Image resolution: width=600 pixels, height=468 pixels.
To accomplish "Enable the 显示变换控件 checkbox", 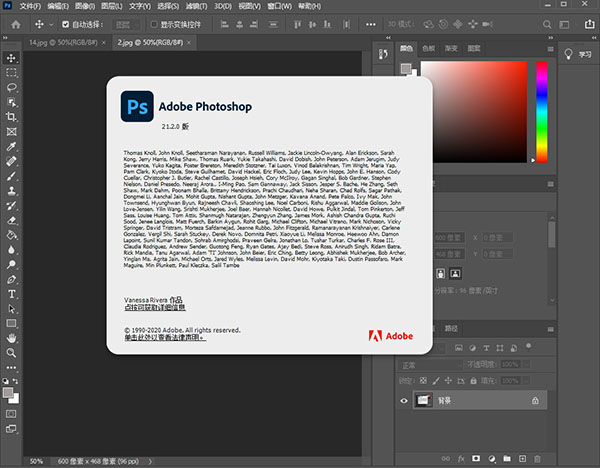I will [154, 24].
